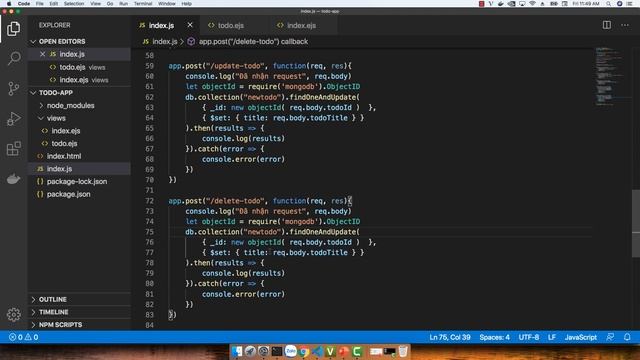Open package-lock.json in the file tree

[77, 182]
